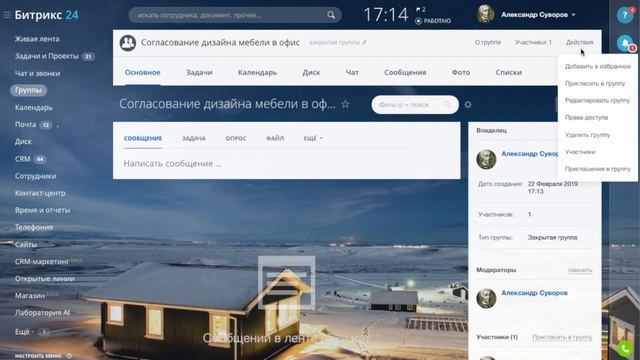
Task: Open the gear settings next to filter
Action: pyautogui.click(x=468, y=104)
